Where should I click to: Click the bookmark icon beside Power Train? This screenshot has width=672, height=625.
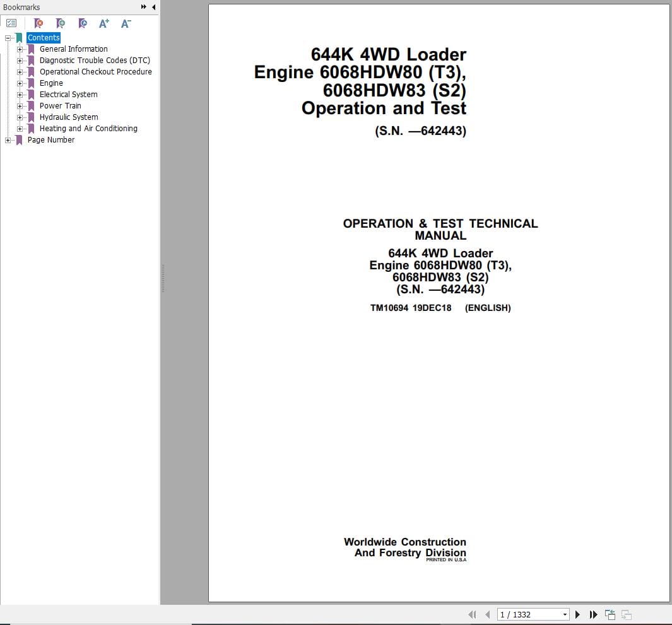[x=31, y=106]
